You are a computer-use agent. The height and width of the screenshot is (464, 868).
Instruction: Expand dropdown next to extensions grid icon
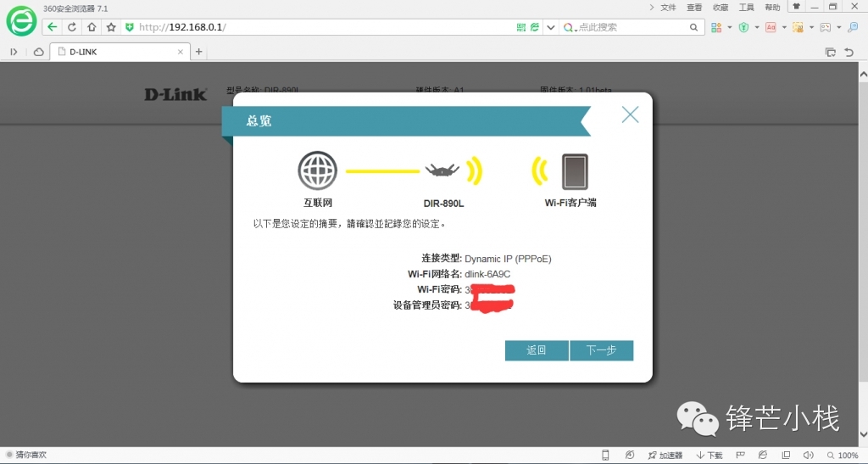[x=730, y=27]
